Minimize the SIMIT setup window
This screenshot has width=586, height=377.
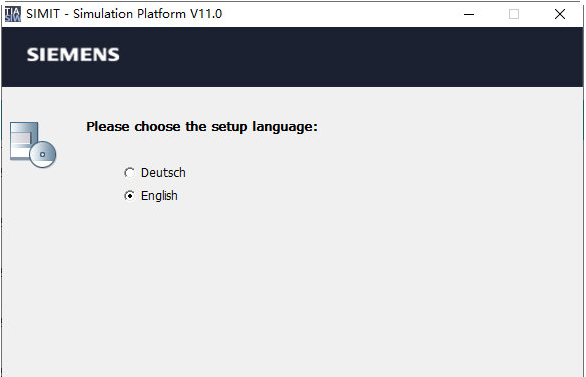pos(469,14)
